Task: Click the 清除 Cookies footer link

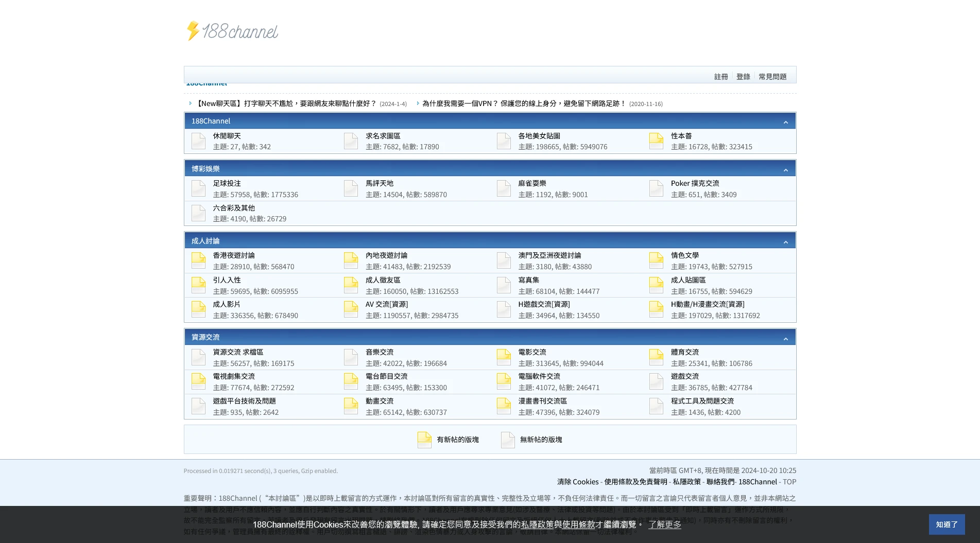Action: coord(578,482)
